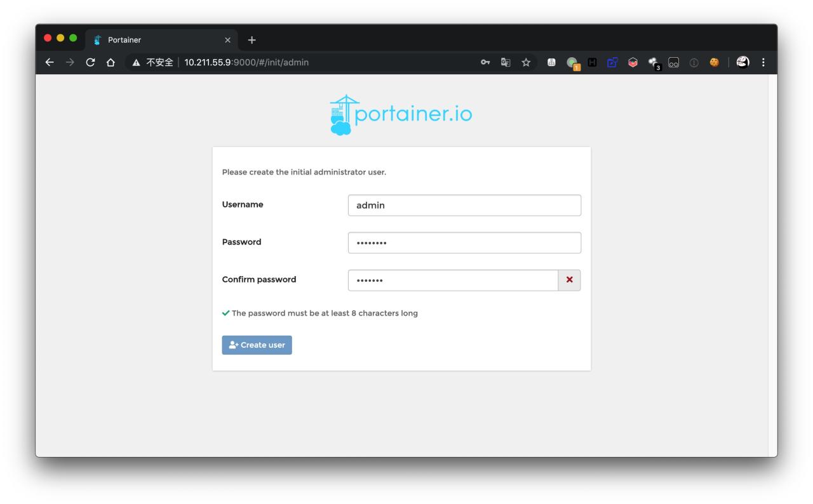The width and height of the screenshot is (813, 504).
Task: Click the password manager key icon
Action: click(x=485, y=63)
